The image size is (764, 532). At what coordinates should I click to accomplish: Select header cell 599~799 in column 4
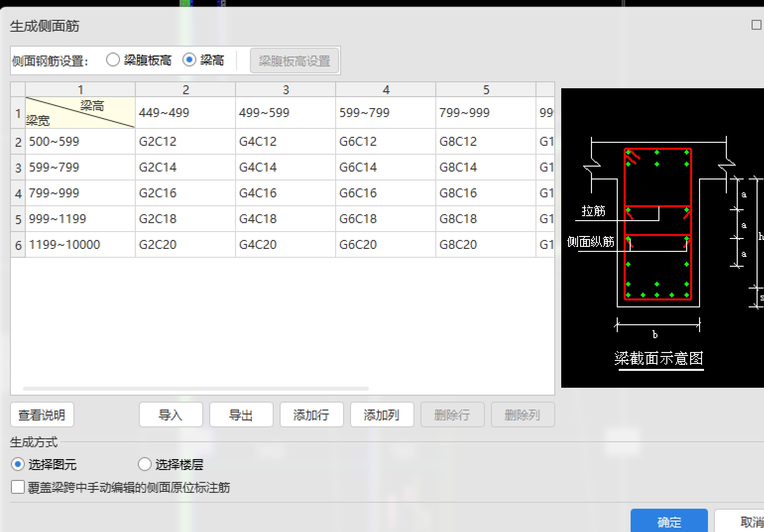coord(386,113)
